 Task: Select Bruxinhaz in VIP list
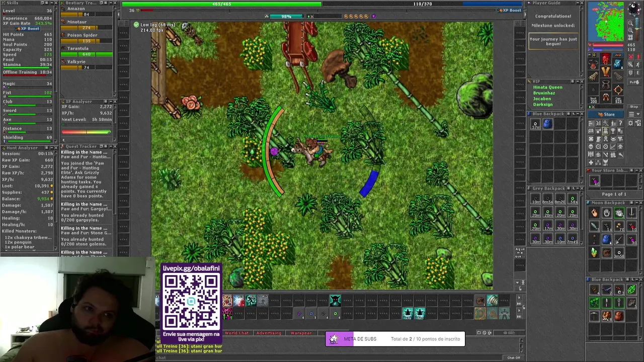coord(544,93)
